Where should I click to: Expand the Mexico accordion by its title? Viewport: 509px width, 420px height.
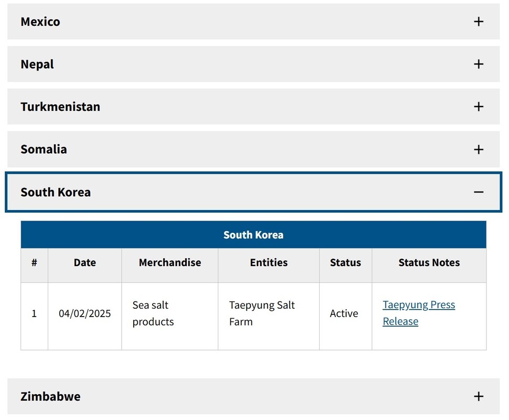[40, 22]
